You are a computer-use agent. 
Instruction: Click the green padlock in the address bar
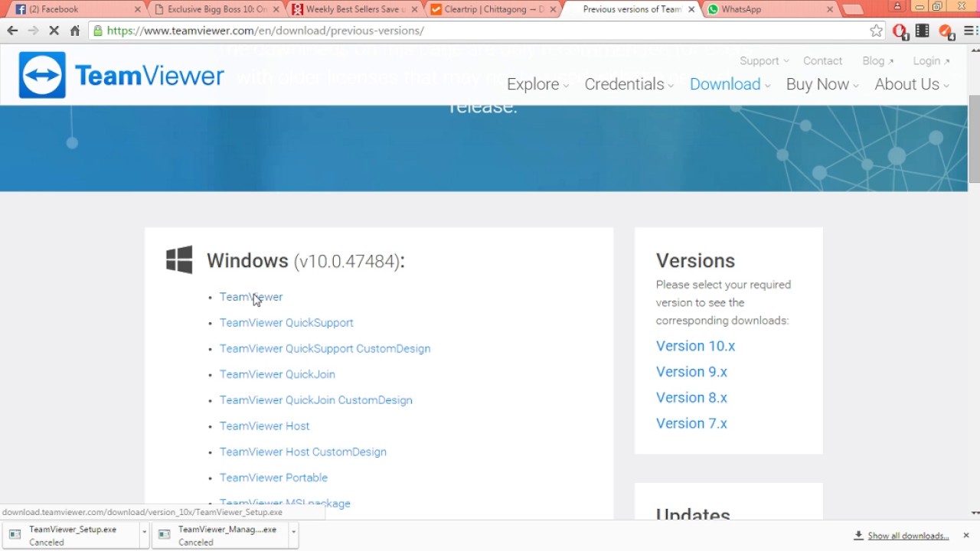(x=98, y=31)
